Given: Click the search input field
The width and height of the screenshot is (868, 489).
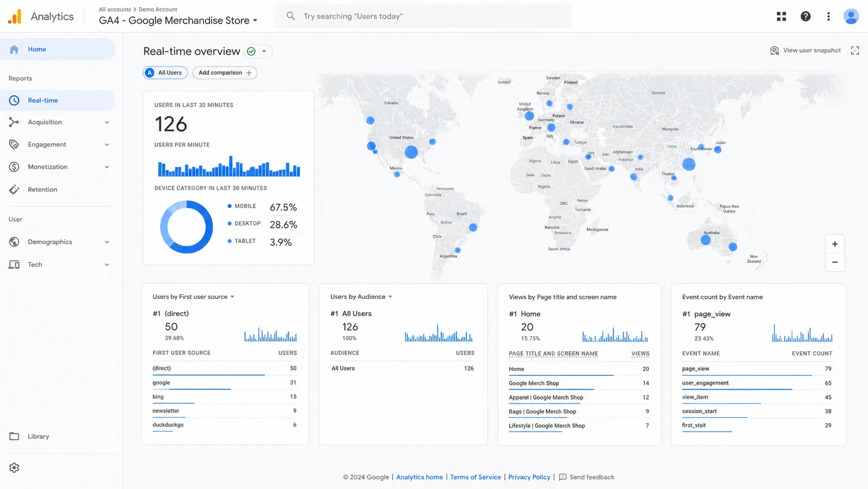Looking at the screenshot, I should [x=423, y=16].
